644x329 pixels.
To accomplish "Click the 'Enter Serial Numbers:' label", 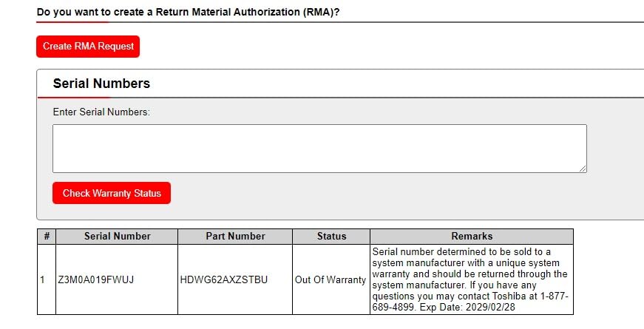I will [101, 112].
